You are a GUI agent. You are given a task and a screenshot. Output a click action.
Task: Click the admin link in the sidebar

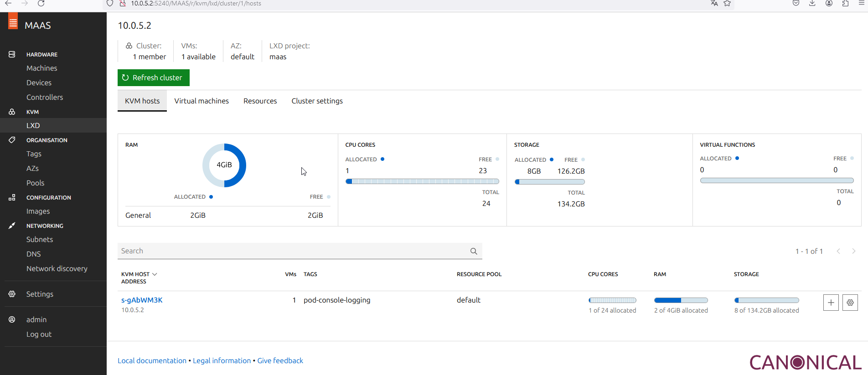click(x=36, y=319)
